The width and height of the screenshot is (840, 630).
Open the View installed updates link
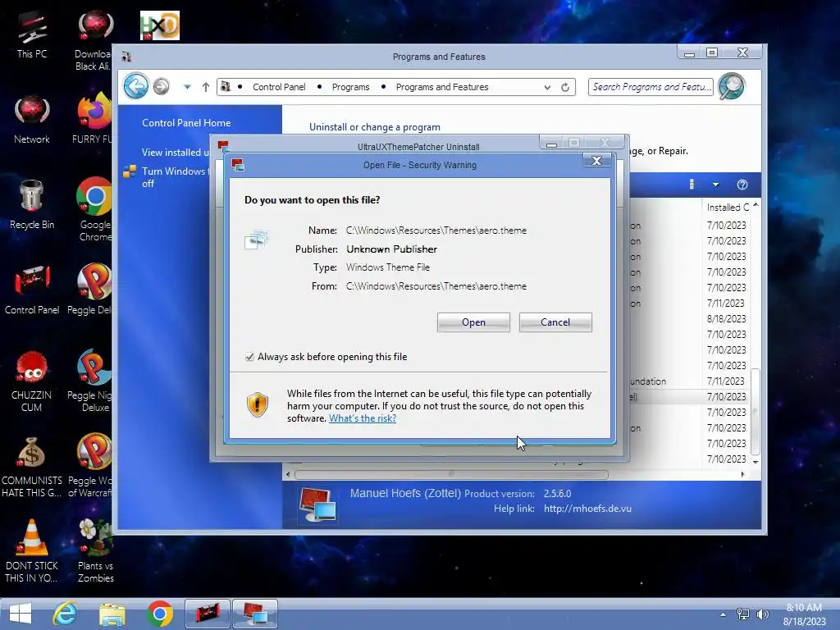pyautogui.click(x=176, y=153)
